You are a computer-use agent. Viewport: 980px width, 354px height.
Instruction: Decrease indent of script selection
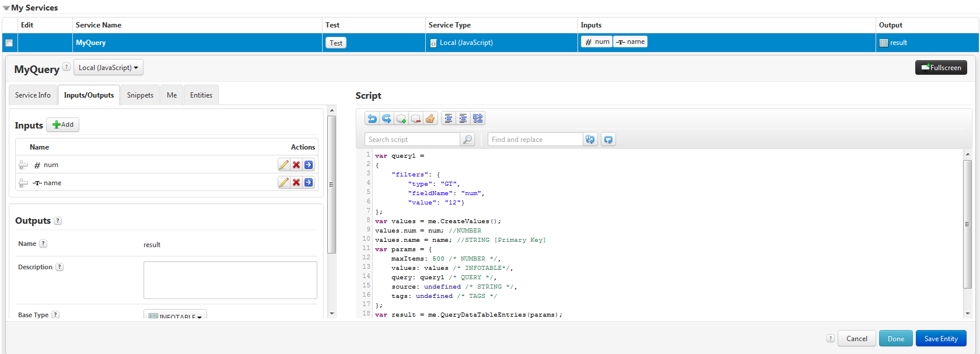[448, 119]
